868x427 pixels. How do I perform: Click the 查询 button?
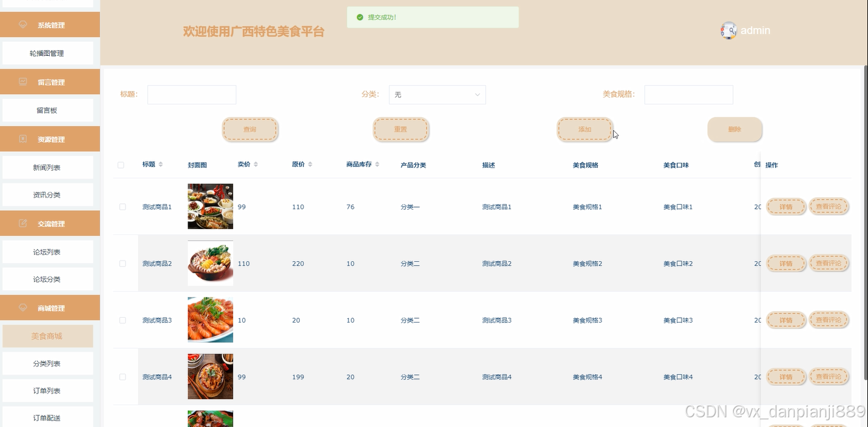pyautogui.click(x=250, y=129)
